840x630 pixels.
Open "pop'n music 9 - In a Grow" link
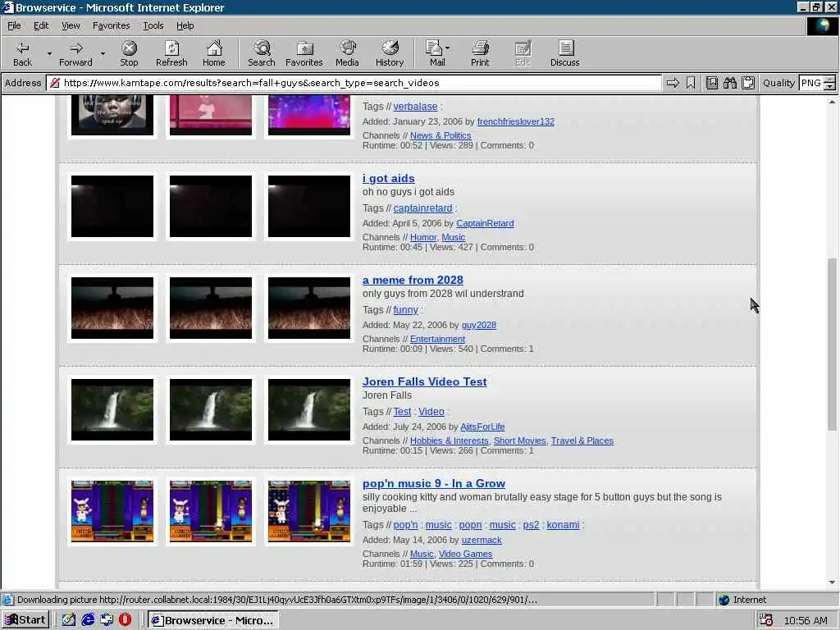point(433,484)
